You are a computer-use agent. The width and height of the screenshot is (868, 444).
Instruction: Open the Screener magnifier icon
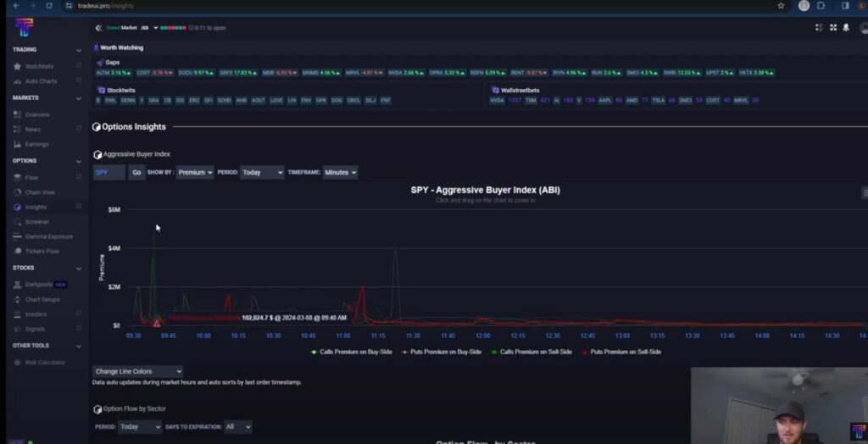tap(17, 221)
